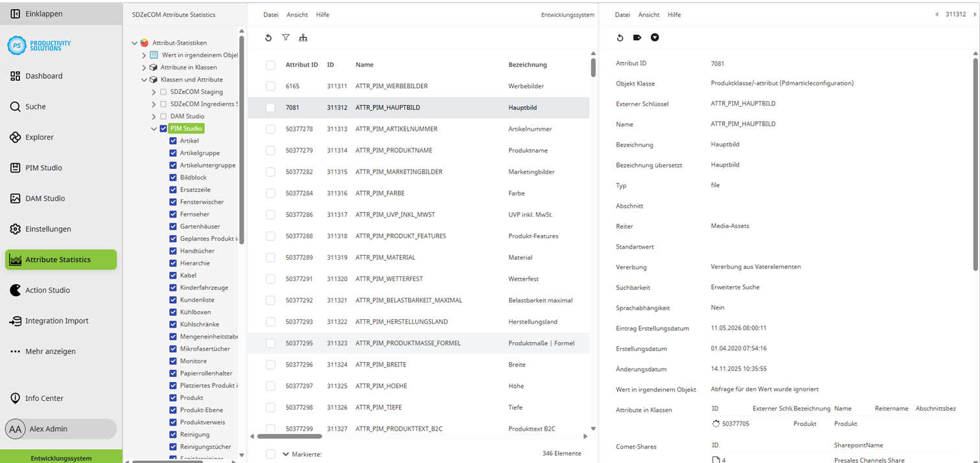This screenshot has height=463, width=980.
Task: Click the Productivity Solutions logo
Action: (x=40, y=45)
